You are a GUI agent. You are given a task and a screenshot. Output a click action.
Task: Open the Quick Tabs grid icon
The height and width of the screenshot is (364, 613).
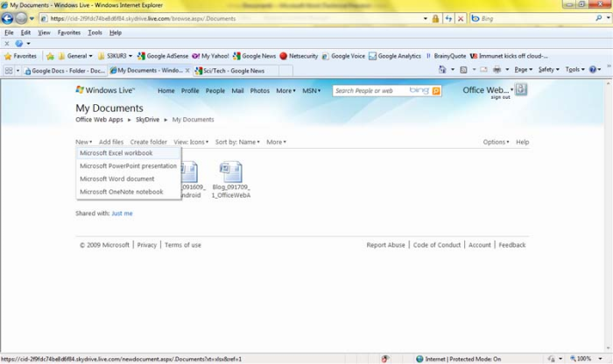click(x=8, y=71)
